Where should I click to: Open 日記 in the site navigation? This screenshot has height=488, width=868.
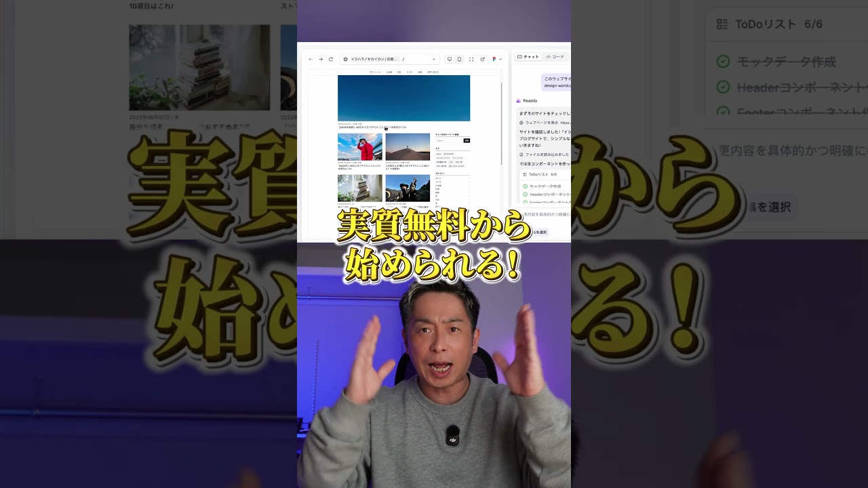[x=399, y=72]
